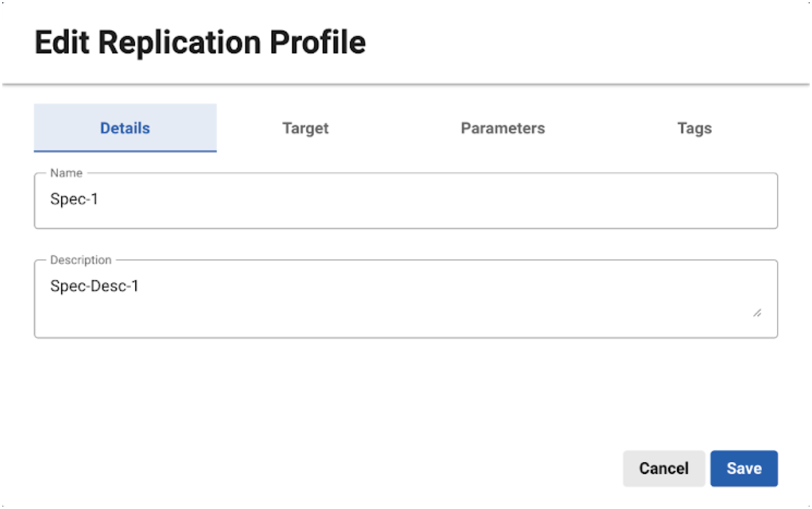
Task: Go to the Parameters tab
Action: (x=502, y=128)
